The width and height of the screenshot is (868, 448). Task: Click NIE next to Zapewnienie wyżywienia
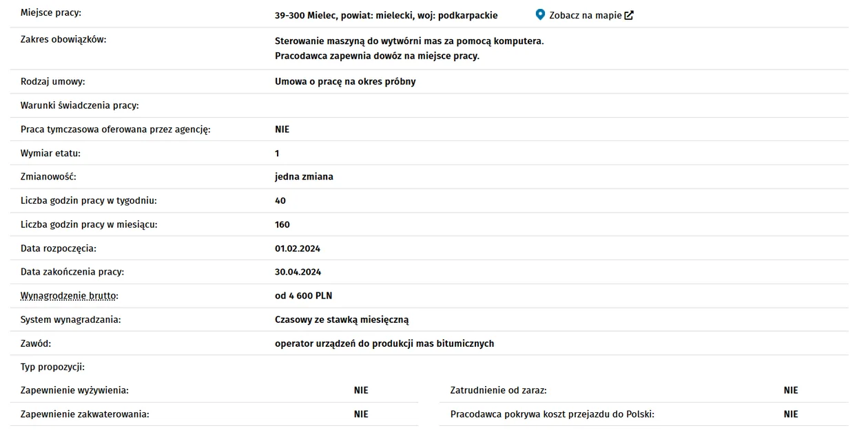pyautogui.click(x=361, y=390)
